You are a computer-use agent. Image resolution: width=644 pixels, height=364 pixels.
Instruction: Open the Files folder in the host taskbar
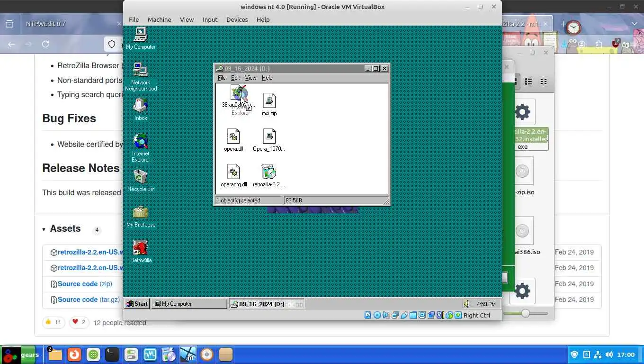pyautogui.click(x=55, y=355)
